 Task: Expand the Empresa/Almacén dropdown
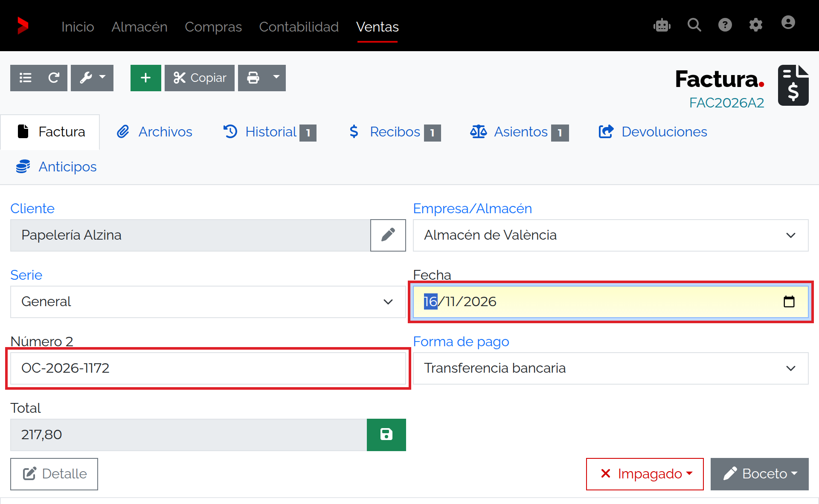(611, 235)
